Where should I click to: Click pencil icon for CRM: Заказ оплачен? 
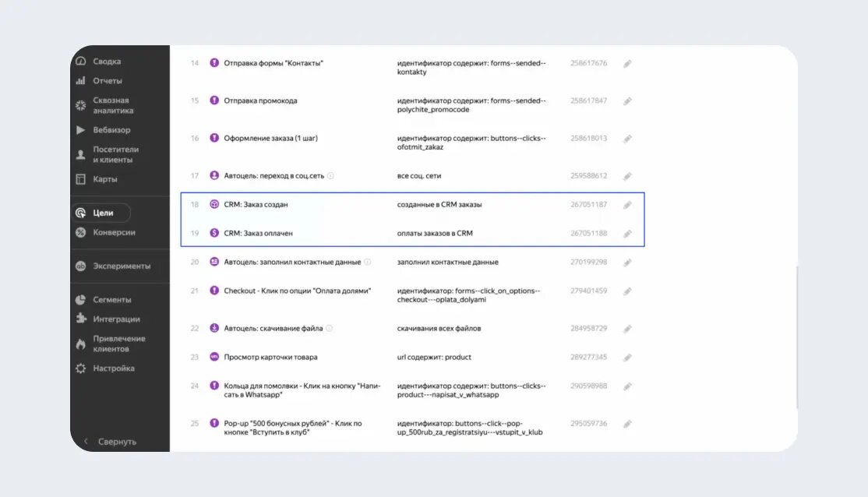(627, 234)
